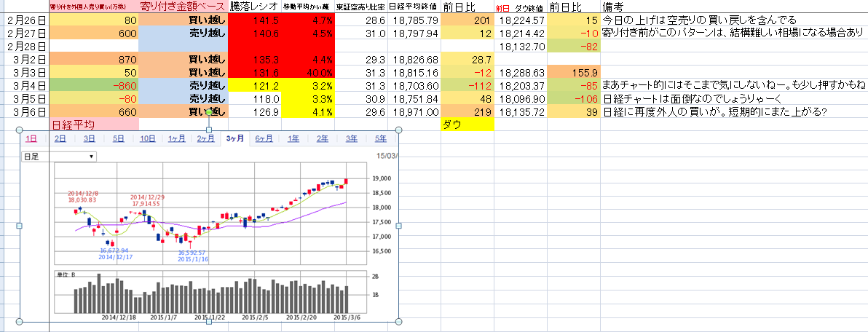
Task: Select the pink 日経平均 label cell
Action: [x=93, y=125]
